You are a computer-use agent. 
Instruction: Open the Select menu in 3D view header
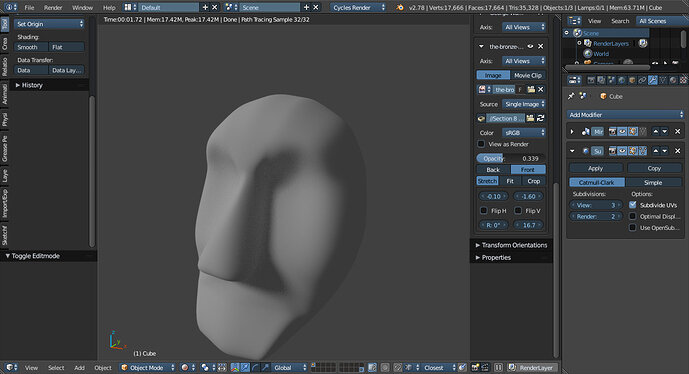(x=56, y=367)
